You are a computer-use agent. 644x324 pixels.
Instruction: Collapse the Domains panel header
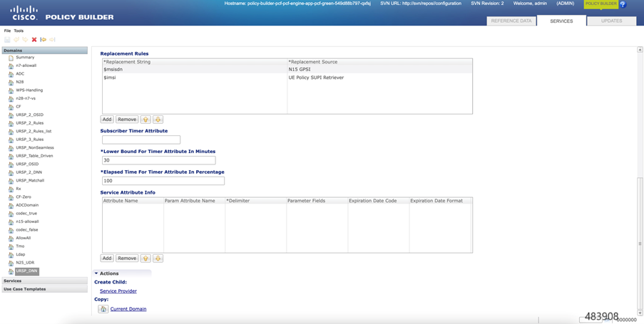click(x=45, y=51)
